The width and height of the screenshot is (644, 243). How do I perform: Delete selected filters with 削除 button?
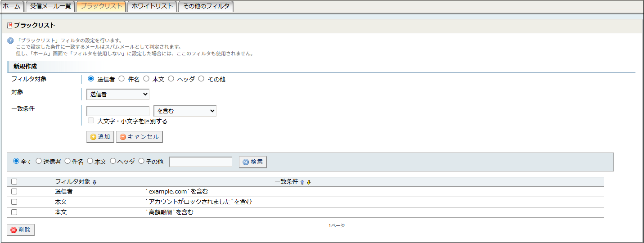pos(21,230)
